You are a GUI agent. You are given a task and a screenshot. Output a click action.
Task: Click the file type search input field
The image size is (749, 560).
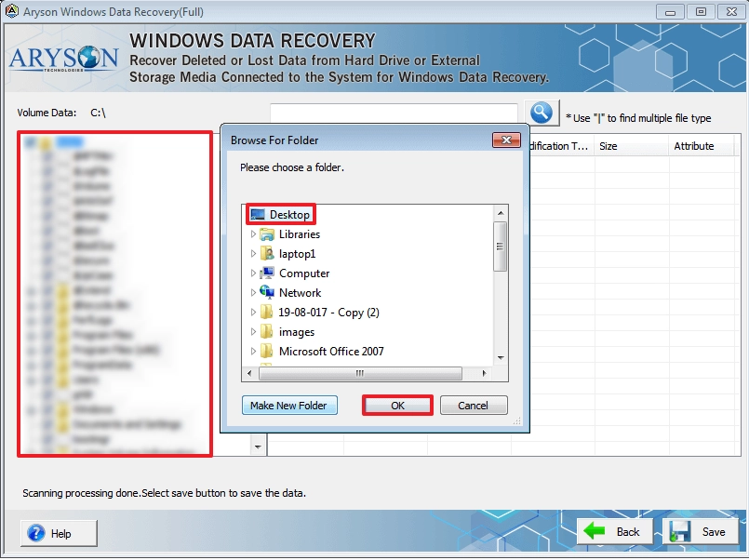(395, 113)
